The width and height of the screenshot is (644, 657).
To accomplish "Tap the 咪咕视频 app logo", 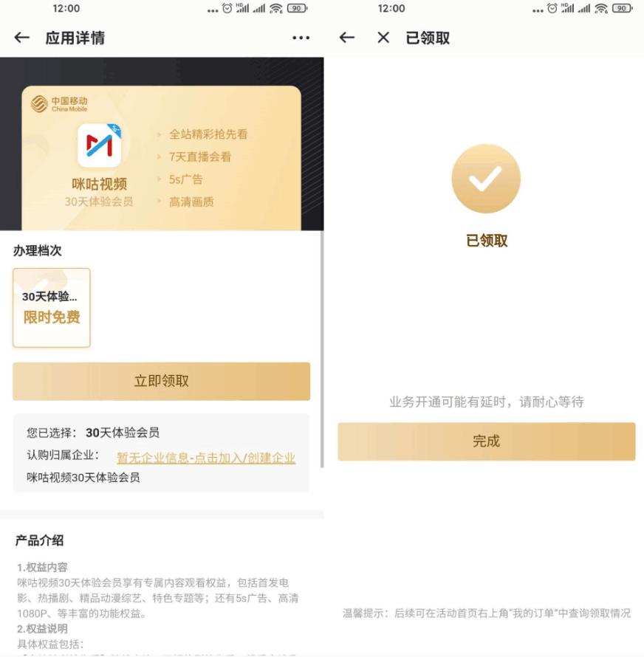I will point(100,145).
